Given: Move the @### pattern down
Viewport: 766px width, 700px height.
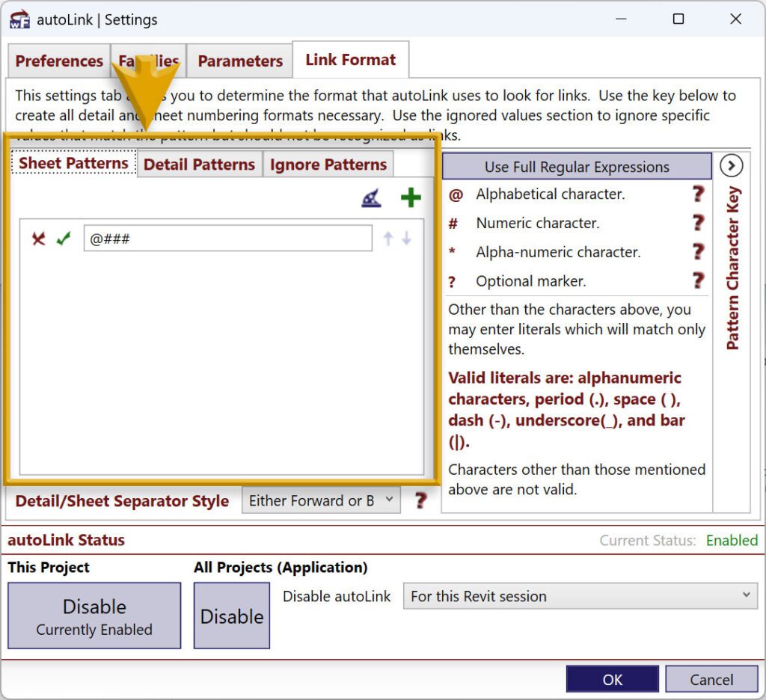Looking at the screenshot, I should [406, 239].
